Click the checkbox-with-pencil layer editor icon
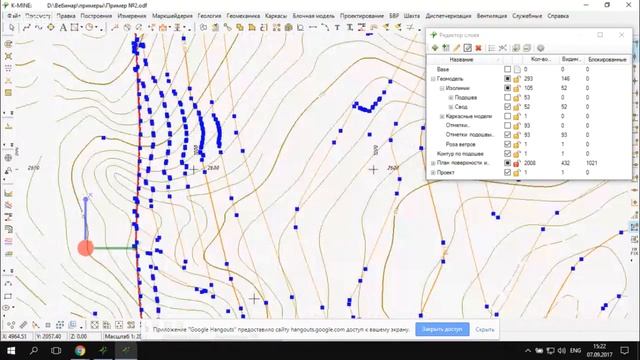Screen dimensions: 640x360 pyautogui.click(x=468, y=48)
